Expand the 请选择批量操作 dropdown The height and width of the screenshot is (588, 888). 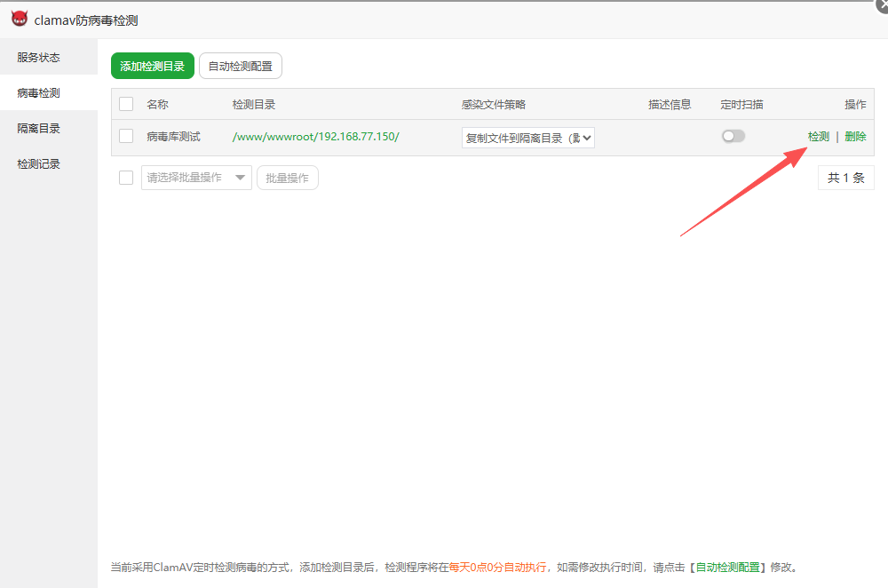196,179
